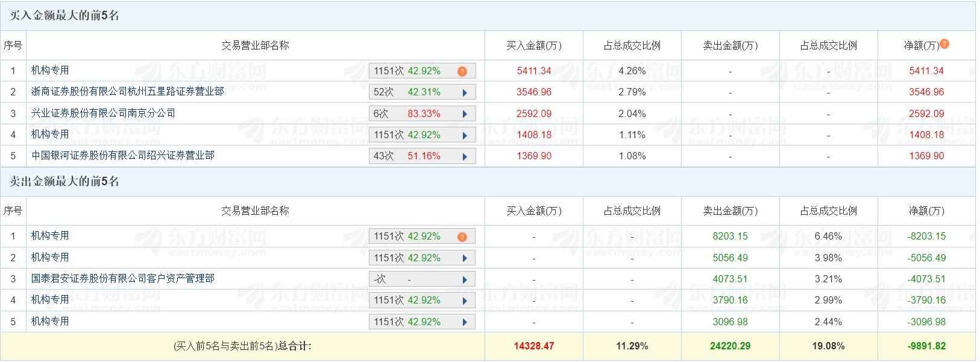980x362 pixels.
Task: Open 中国银河证券股份有限公司绍兴证券营业部 link
Action: (123, 155)
